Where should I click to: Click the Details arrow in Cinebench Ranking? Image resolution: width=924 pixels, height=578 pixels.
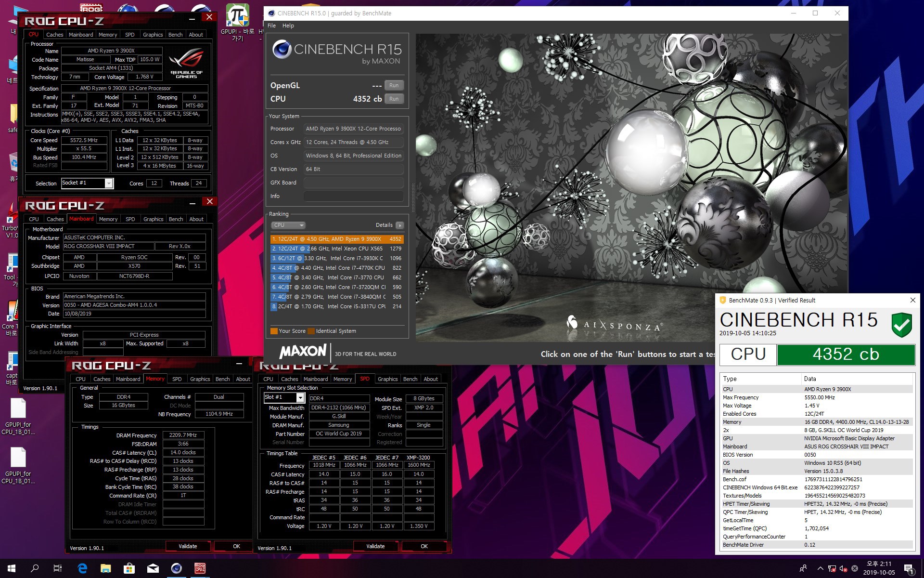[x=399, y=225]
